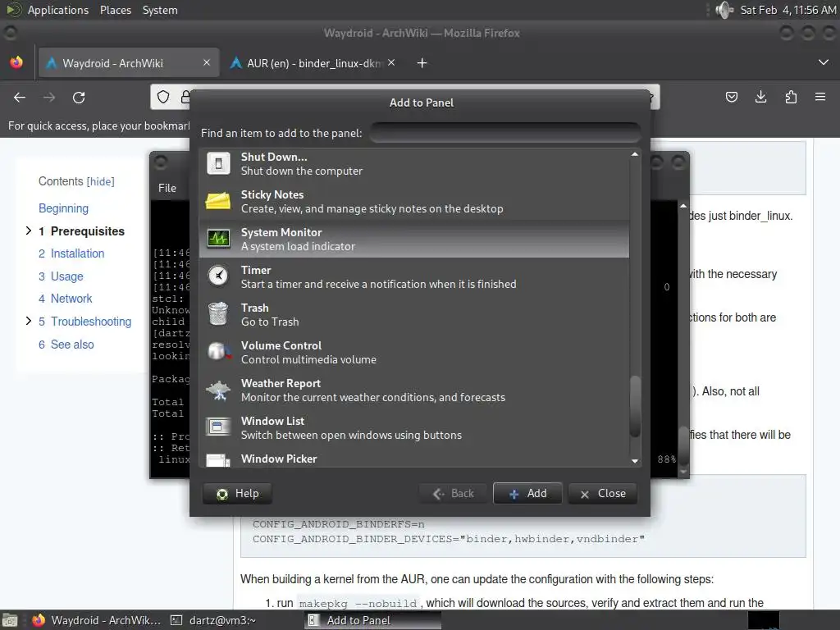Select the Window Picker applet icon
Viewport: 840px width, 630px height.
coord(218,461)
